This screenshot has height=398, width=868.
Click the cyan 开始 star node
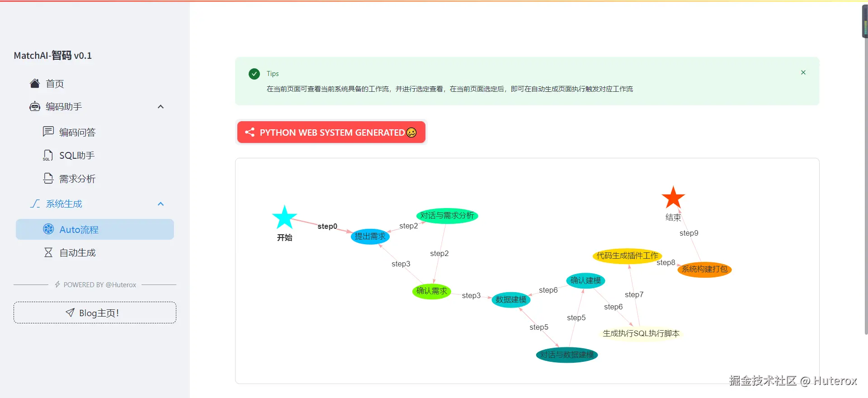click(284, 218)
